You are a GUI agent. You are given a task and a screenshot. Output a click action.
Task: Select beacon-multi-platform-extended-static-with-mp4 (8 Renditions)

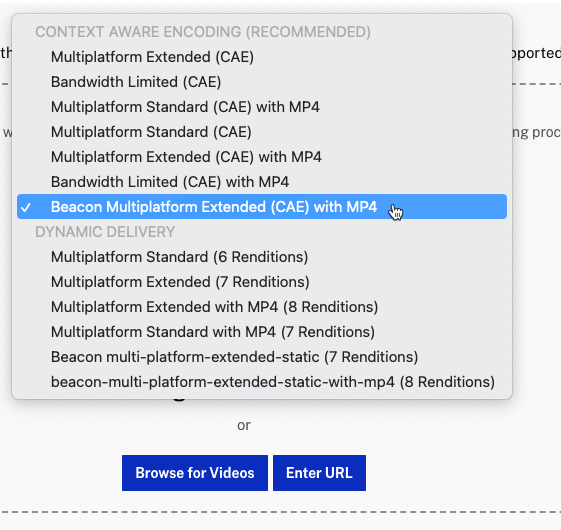(262, 382)
